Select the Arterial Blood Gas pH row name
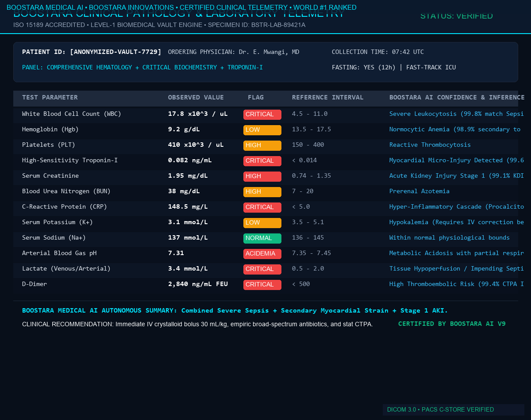The height and width of the screenshot is (420, 531). pyautogui.click(x=59, y=253)
